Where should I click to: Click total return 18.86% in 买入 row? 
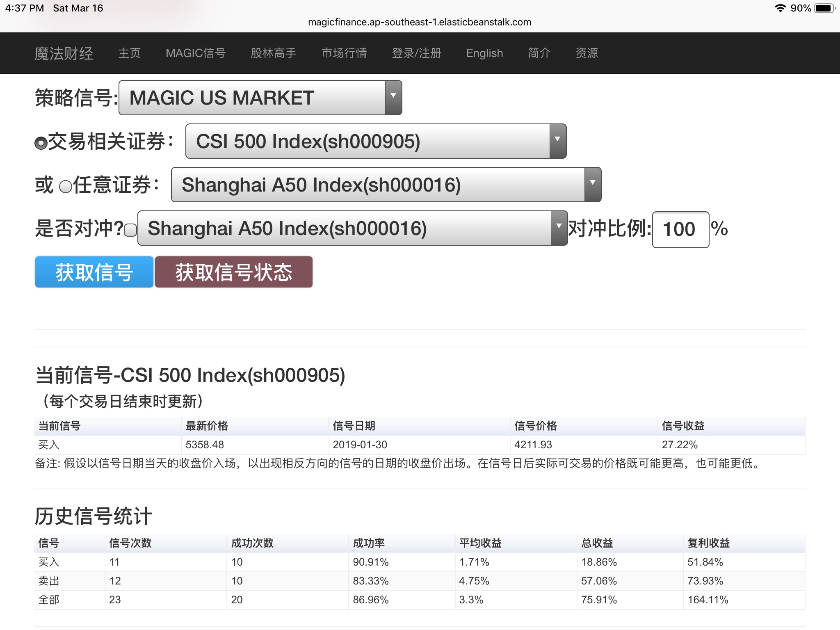pos(599,562)
